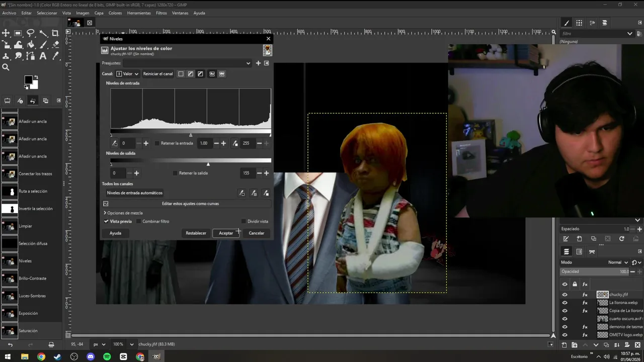The image size is (644, 362).
Task: Select the Smudge tool
Action: coord(18,56)
